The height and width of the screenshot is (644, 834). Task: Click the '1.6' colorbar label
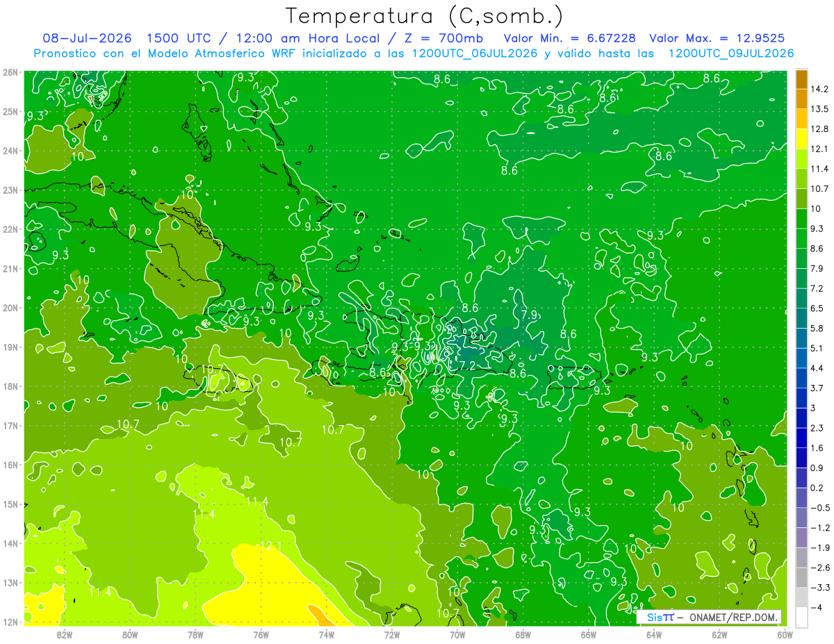point(817,448)
